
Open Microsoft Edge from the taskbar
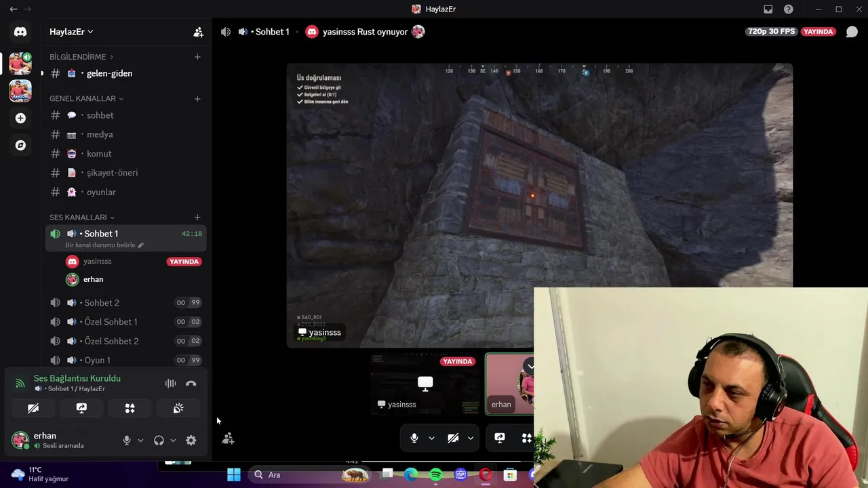coord(411,474)
